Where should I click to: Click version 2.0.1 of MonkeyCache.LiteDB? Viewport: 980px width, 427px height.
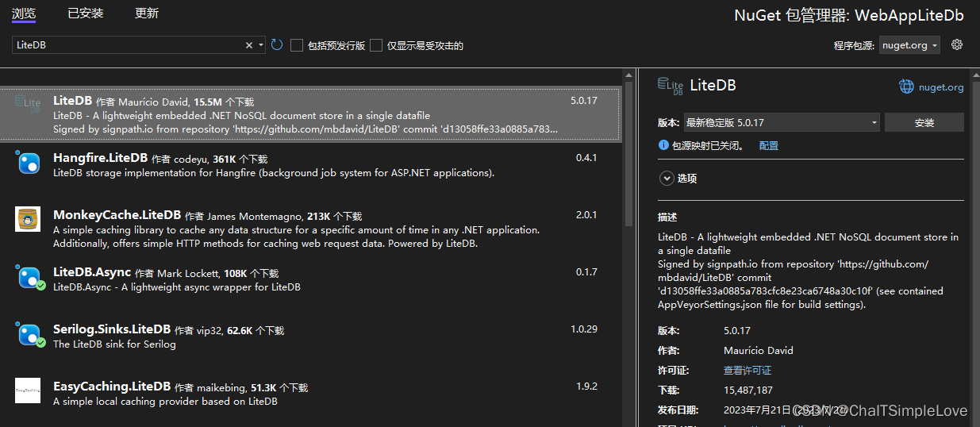(x=586, y=215)
